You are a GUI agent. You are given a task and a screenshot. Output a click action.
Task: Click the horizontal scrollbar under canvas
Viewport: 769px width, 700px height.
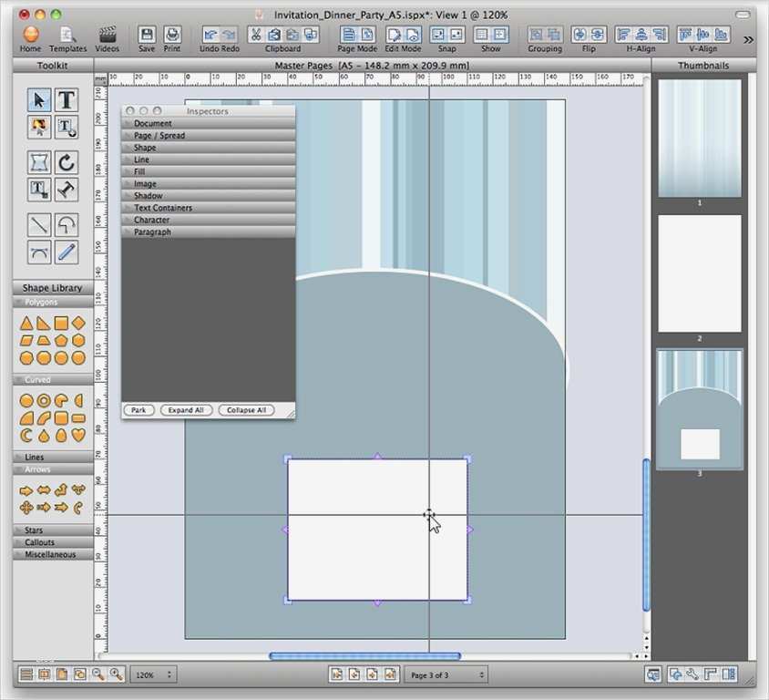(x=364, y=656)
